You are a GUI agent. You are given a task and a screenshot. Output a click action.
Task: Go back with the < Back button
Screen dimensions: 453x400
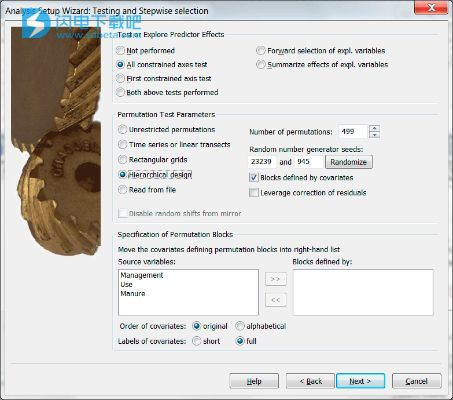(x=310, y=381)
